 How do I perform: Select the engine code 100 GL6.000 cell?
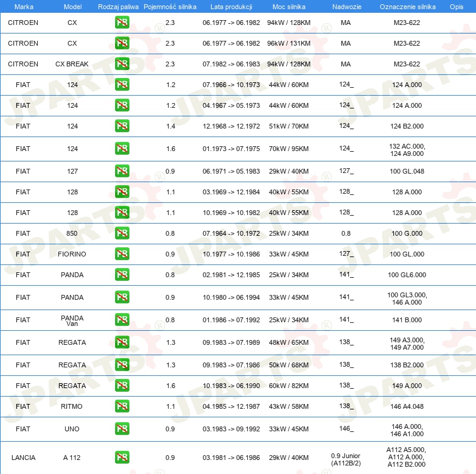407,275
